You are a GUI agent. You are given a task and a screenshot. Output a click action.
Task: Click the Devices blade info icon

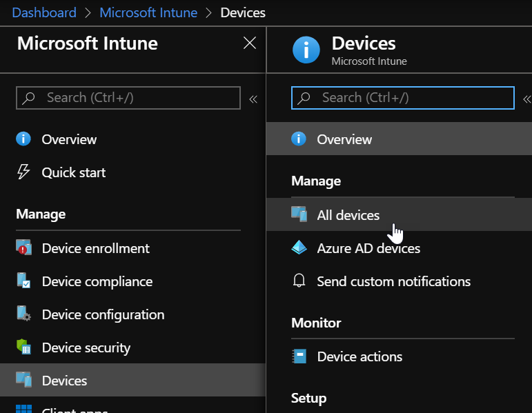click(x=306, y=50)
